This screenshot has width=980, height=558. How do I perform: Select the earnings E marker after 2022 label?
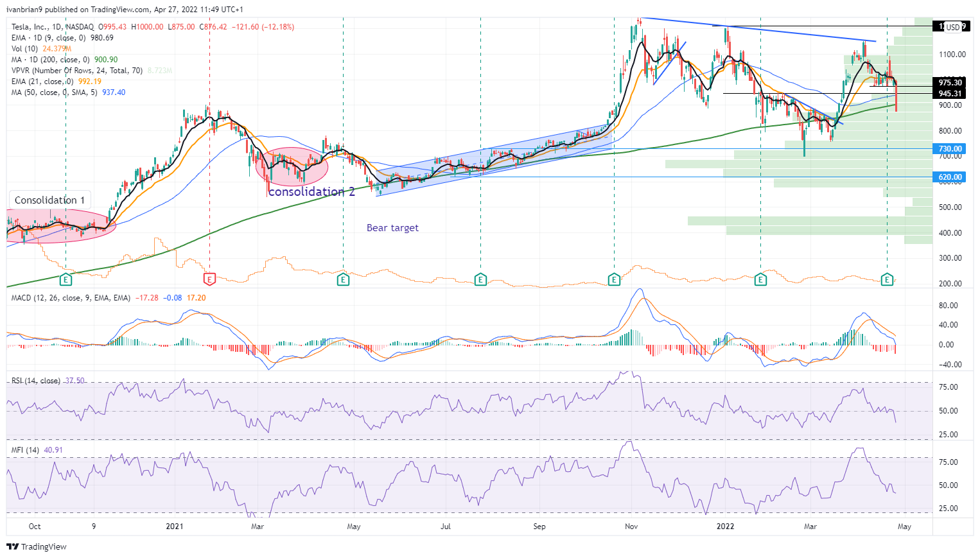coord(760,279)
